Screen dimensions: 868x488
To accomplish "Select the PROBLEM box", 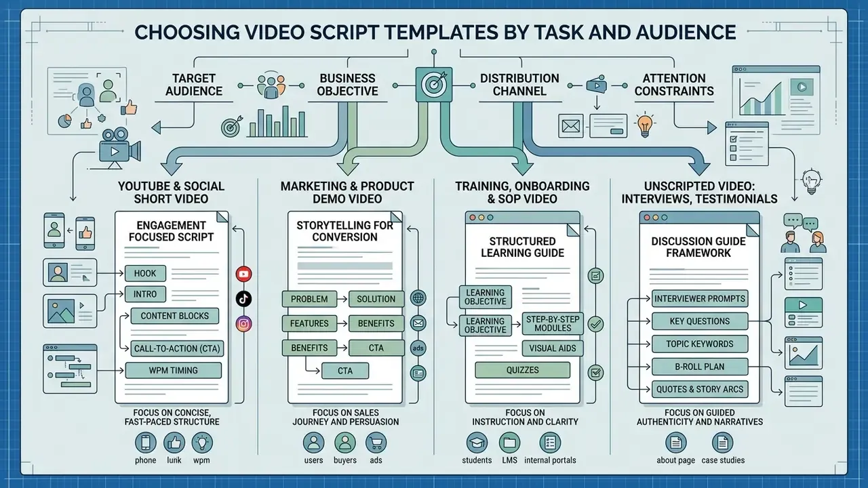I will coord(309,299).
